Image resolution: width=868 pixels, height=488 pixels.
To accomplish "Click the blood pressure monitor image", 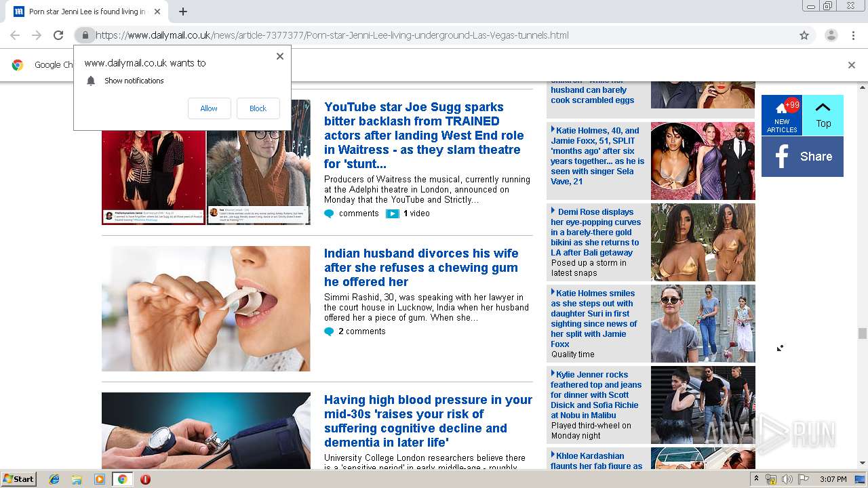I will pos(206,430).
